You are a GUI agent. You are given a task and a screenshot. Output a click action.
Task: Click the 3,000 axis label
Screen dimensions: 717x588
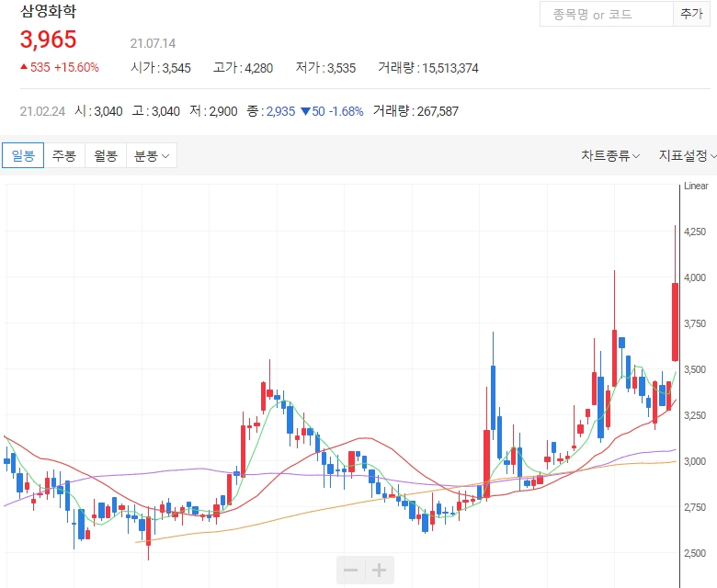click(695, 461)
